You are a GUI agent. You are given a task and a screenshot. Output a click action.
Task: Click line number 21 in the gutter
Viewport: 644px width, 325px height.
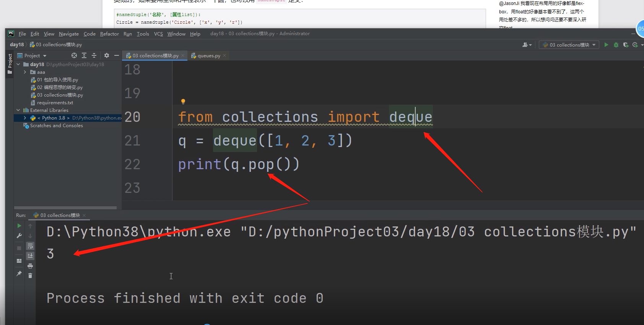click(x=132, y=141)
